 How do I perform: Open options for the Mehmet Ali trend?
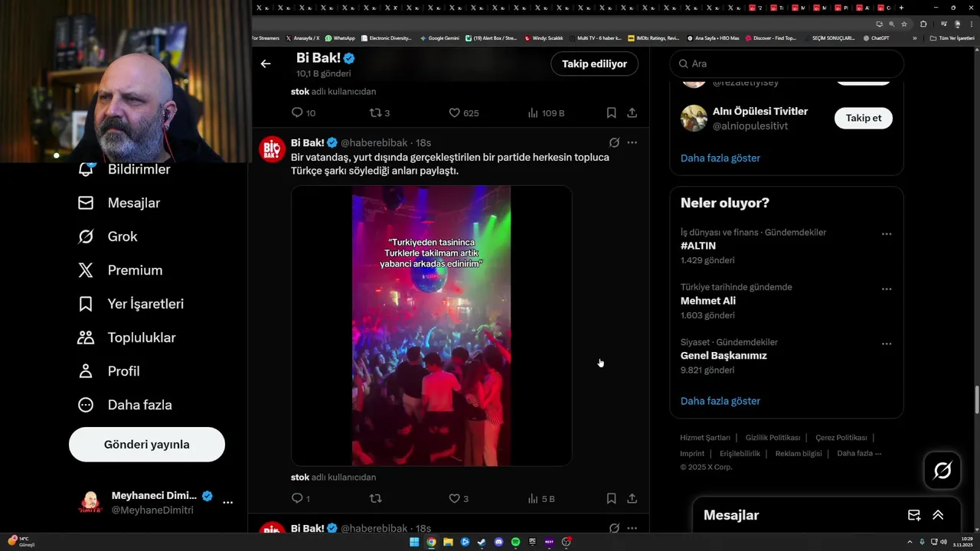pos(887,289)
